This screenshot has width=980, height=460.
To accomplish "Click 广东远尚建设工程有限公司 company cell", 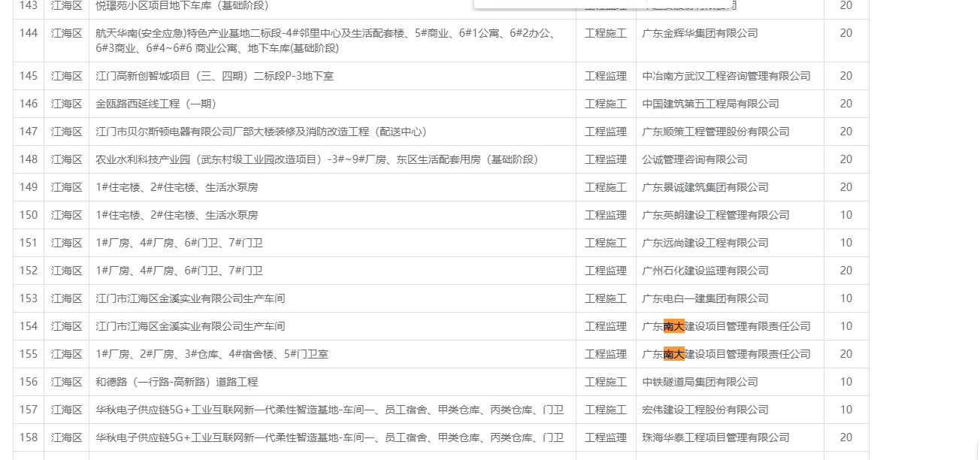I will (705, 243).
